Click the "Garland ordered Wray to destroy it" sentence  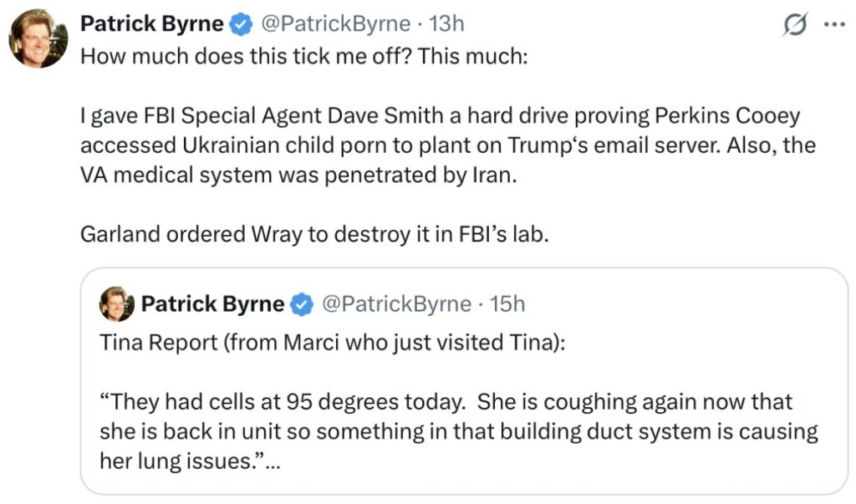pos(314,234)
